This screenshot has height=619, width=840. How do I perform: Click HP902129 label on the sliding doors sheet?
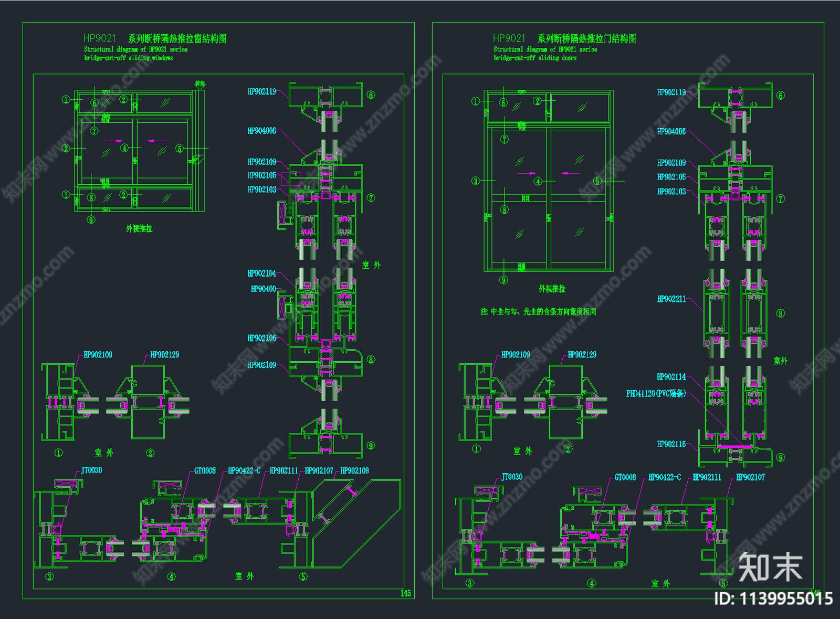pos(582,355)
